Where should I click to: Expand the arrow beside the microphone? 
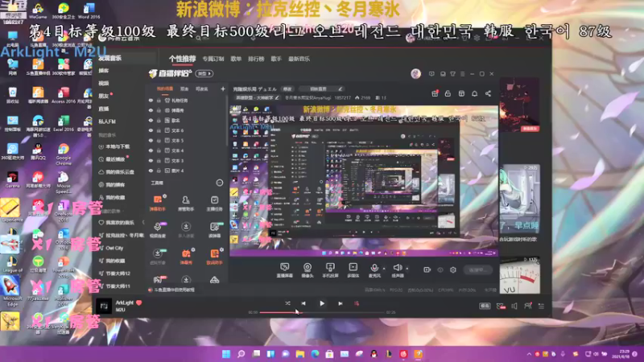384,269
